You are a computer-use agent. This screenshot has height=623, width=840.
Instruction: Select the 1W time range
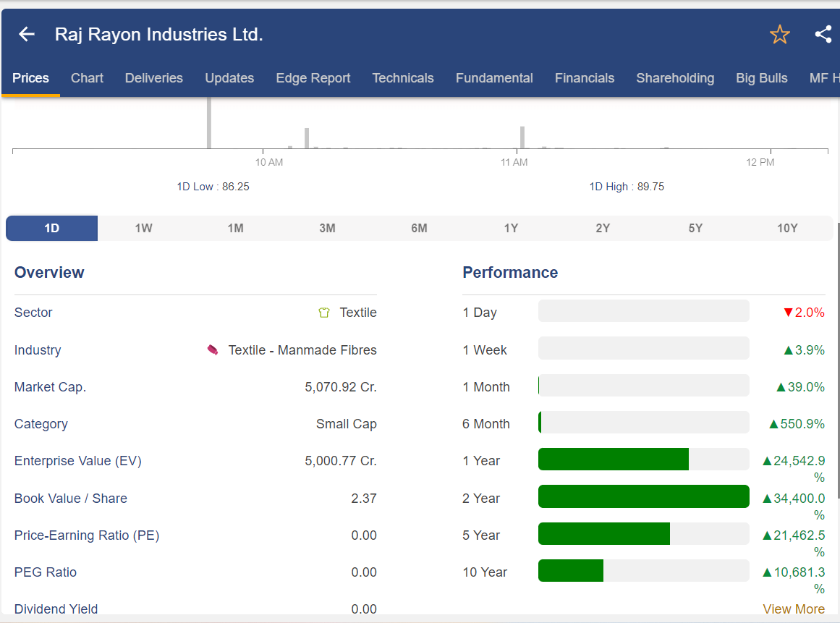click(143, 228)
